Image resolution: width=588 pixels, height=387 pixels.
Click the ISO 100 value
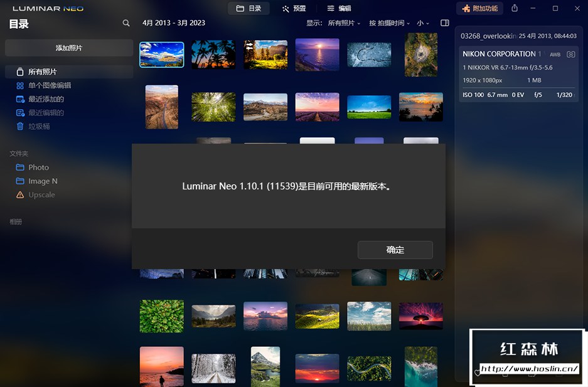[473, 95]
